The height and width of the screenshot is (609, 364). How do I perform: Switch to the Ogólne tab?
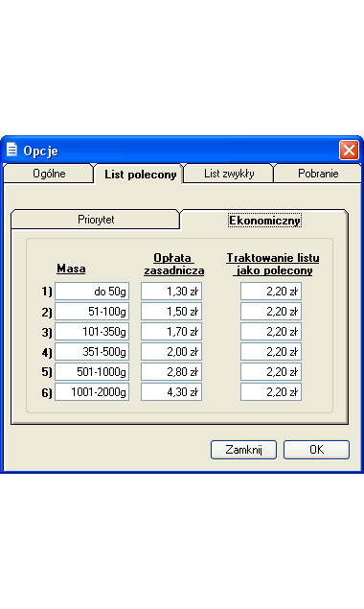[49, 174]
